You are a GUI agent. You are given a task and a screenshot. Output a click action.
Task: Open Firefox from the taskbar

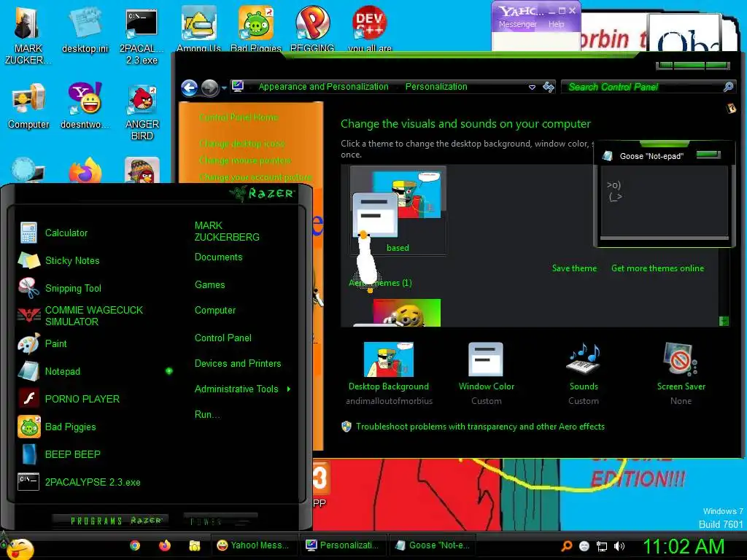point(165,545)
